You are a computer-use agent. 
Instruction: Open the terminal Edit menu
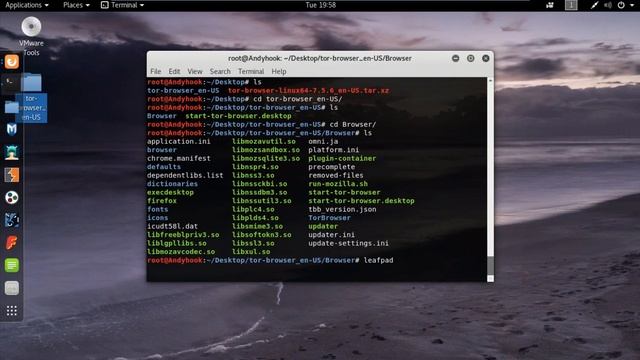pos(174,71)
